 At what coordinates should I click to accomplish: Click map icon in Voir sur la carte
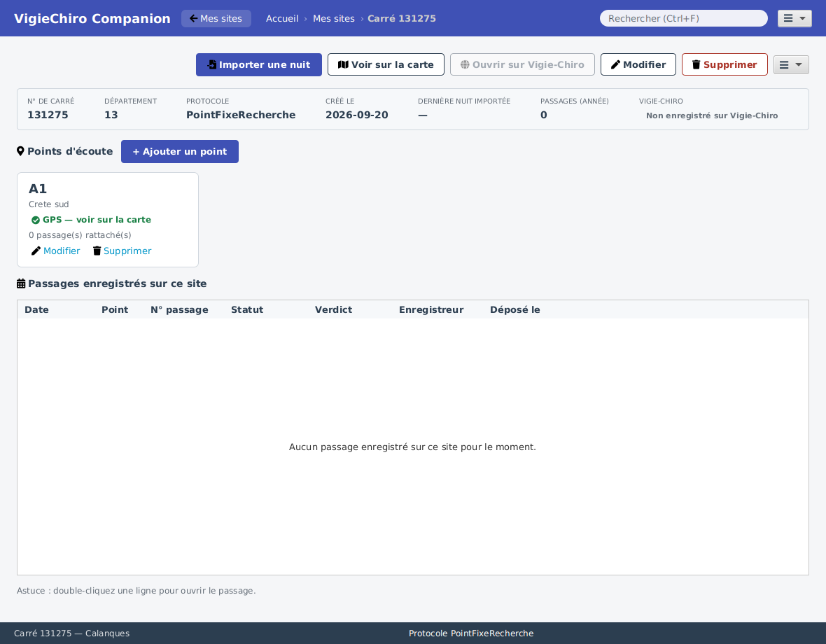point(343,65)
